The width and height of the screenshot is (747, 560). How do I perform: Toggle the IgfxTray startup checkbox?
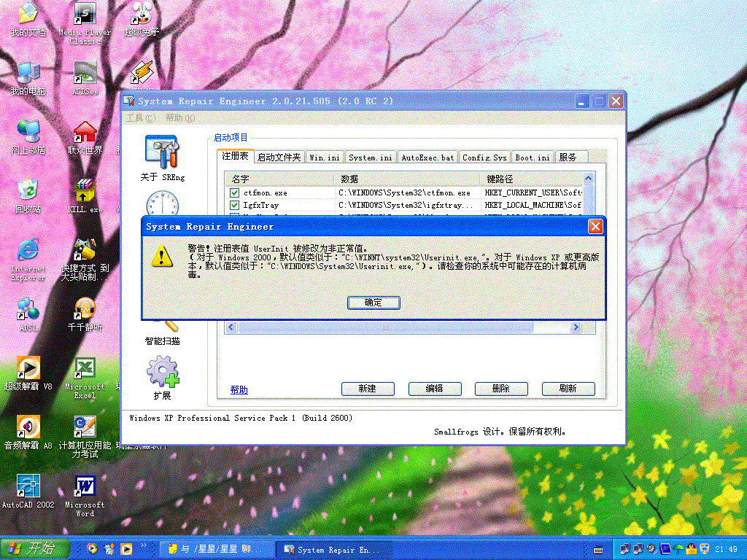[234, 205]
